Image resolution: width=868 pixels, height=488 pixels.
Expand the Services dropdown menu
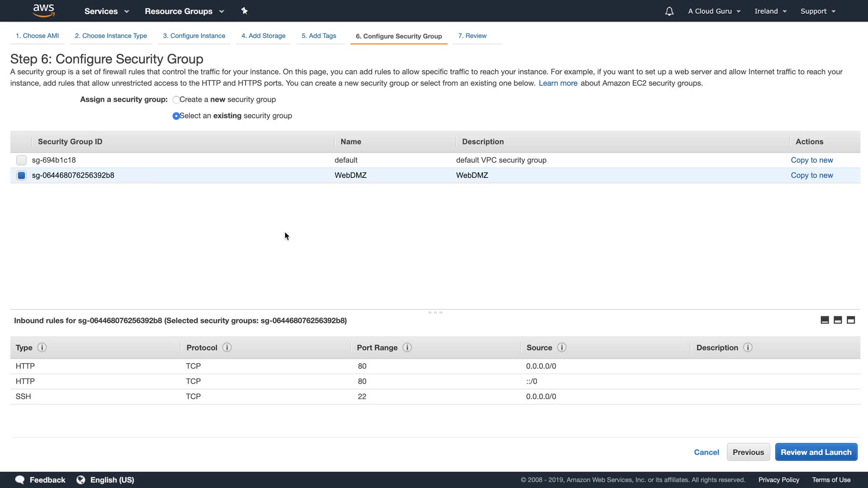click(107, 11)
